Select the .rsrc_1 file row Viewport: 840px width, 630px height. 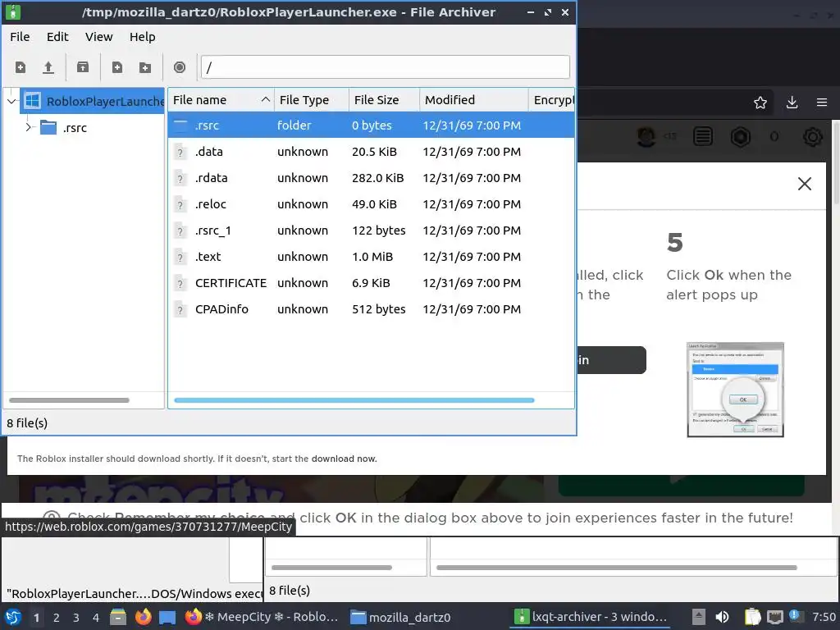[x=372, y=231]
